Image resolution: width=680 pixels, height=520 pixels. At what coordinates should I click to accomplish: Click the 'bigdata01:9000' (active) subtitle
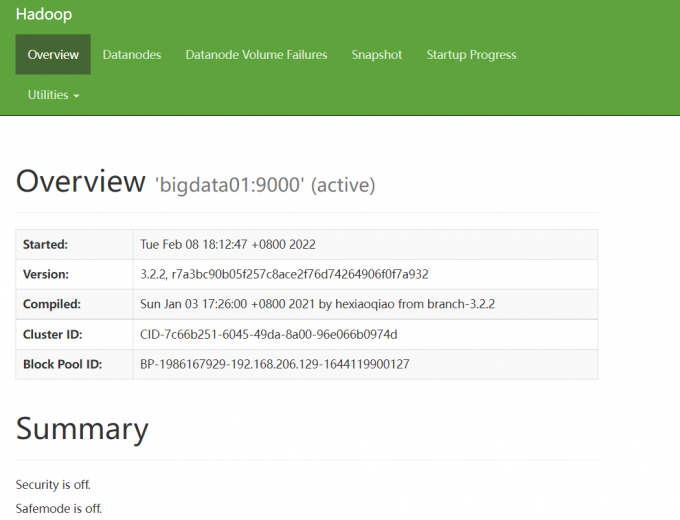pyautogui.click(x=265, y=185)
